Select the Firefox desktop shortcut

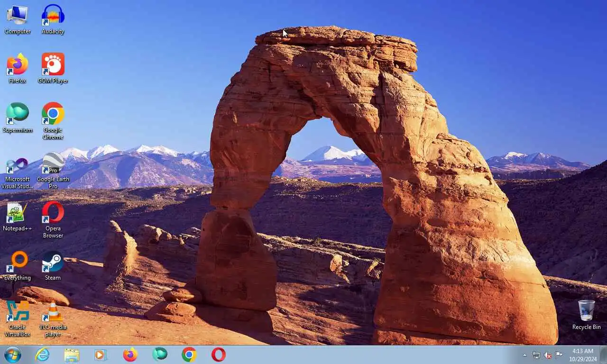click(x=18, y=69)
